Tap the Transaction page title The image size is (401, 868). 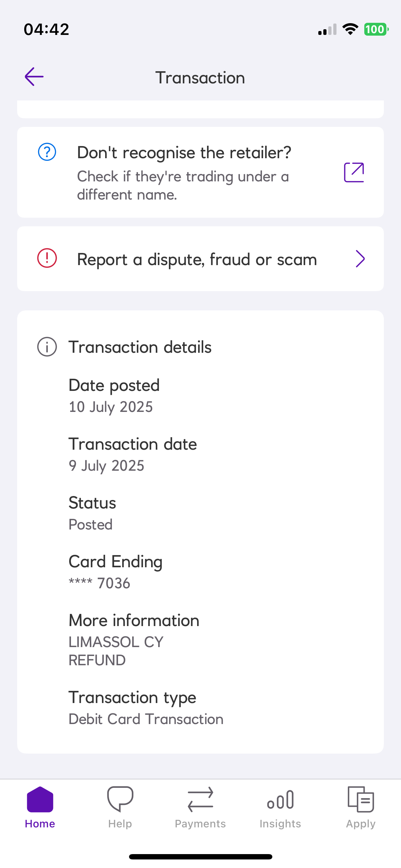(200, 78)
